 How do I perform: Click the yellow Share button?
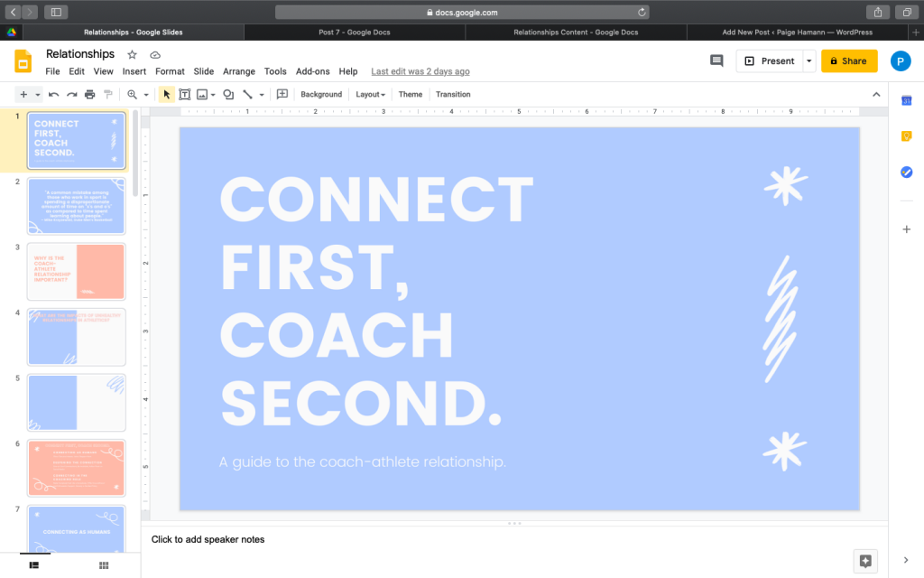849,61
